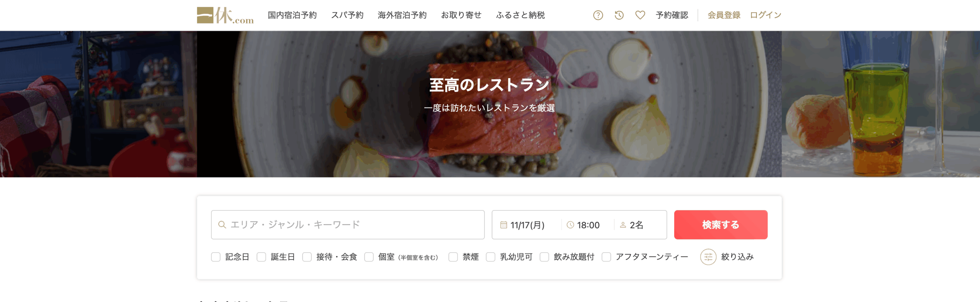The image size is (980, 302).
Task: Tick the アフタヌーンティー checkbox
Action: pos(606,257)
